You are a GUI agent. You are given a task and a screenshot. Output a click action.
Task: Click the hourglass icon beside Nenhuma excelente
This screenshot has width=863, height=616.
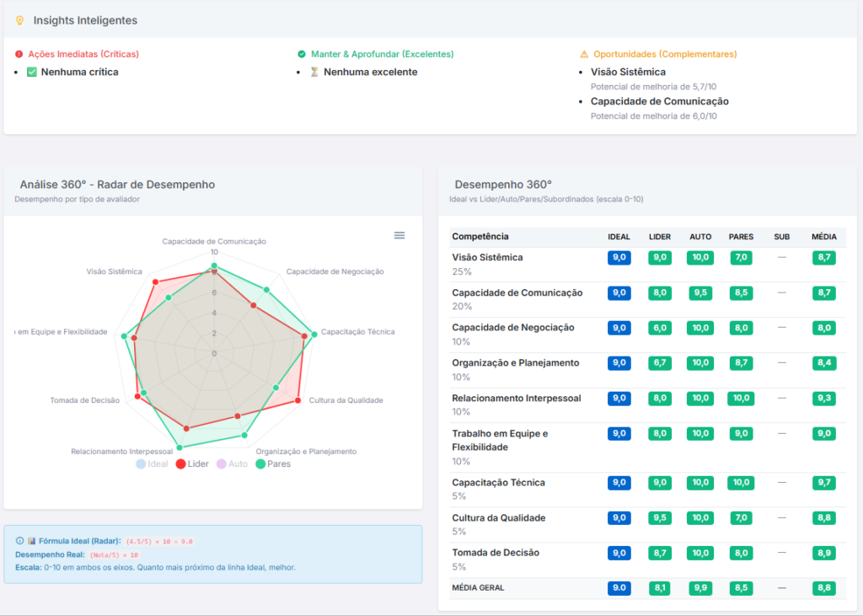[x=314, y=72]
